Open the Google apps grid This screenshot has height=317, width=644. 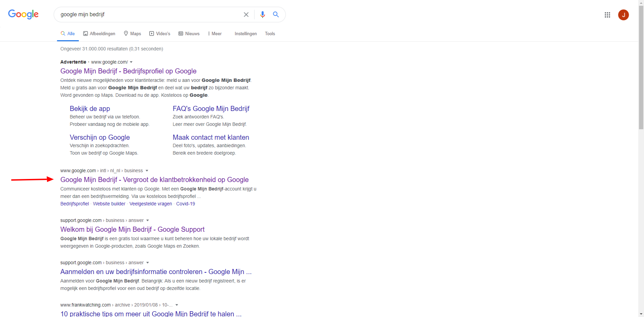607,15
